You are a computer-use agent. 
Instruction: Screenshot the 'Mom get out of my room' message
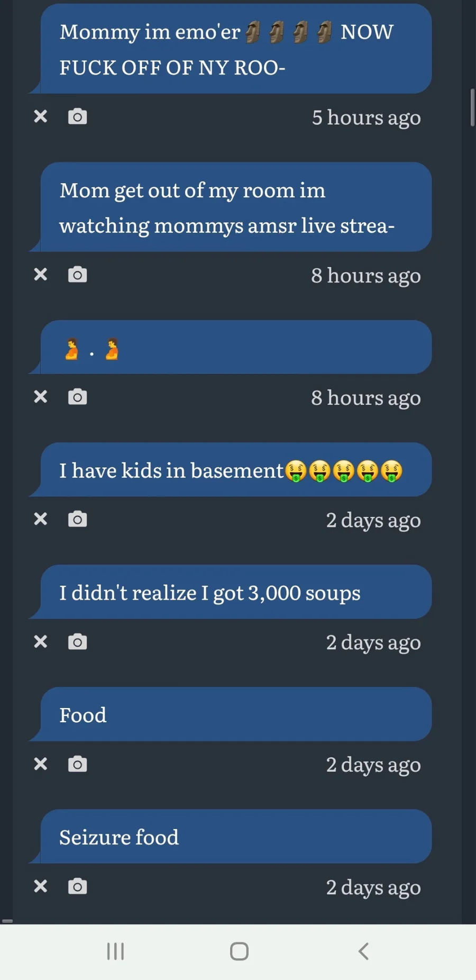(x=77, y=275)
